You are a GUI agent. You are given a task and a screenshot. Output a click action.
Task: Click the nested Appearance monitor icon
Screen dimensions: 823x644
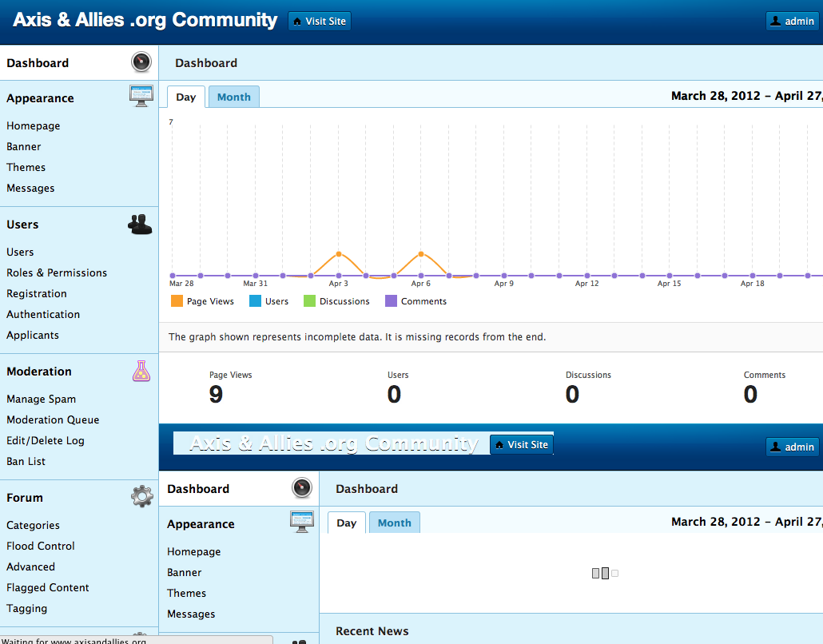[x=302, y=522]
